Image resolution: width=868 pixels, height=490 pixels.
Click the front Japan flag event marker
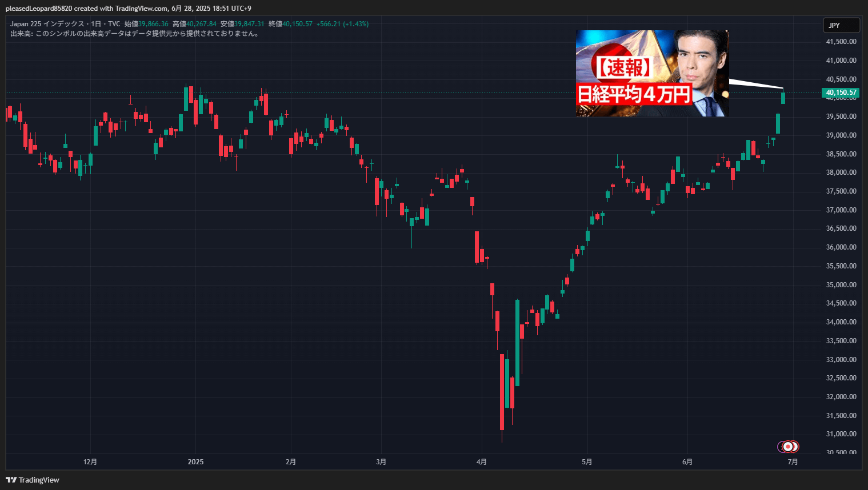788,447
